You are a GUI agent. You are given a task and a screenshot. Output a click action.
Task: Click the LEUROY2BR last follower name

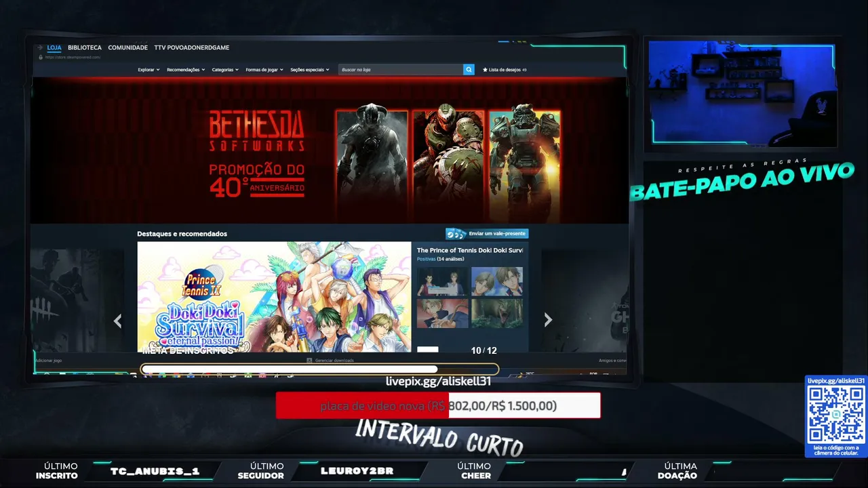coord(357,471)
